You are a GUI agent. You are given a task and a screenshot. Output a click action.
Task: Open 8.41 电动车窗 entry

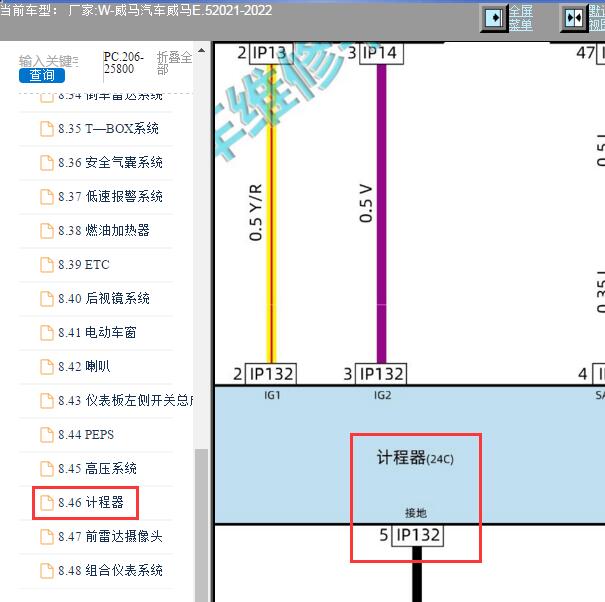click(97, 332)
